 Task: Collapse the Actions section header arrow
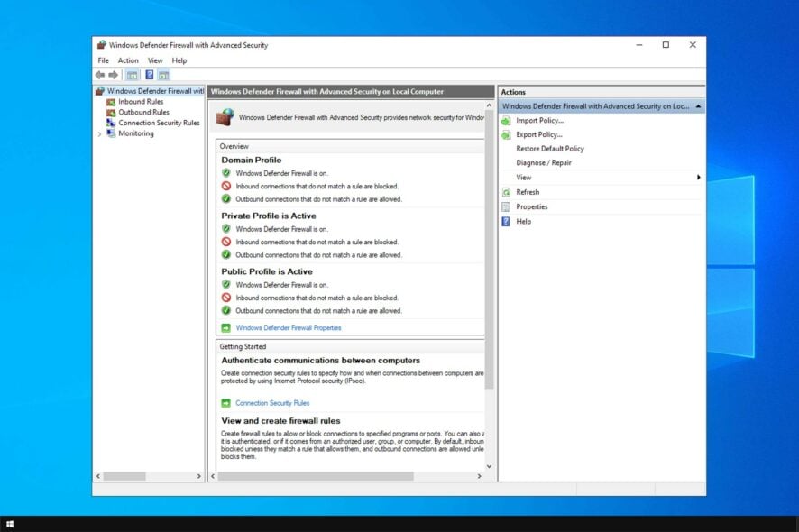(698, 106)
